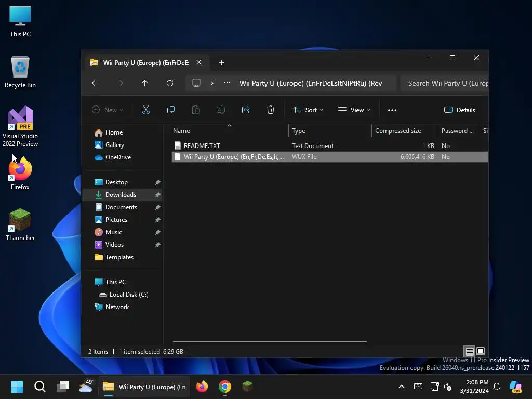Click the address bar path text
Screen dimensions: 532x399
(311, 84)
